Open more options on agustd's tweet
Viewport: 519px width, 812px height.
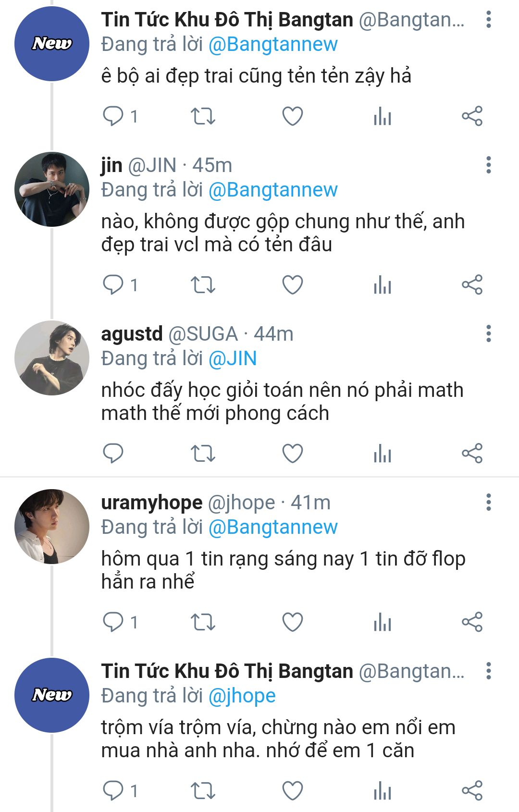tap(488, 334)
